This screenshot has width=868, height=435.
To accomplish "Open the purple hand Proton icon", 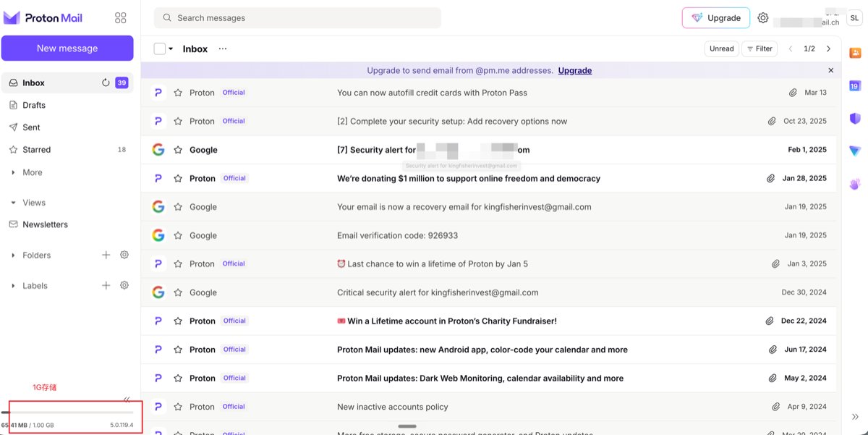I will click(x=855, y=184).
